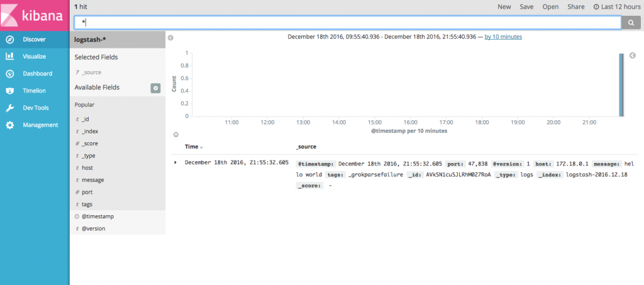Collapse the field sidebar arrow
The width and height of the screenshot is (644, 285).
coord(171,37)
